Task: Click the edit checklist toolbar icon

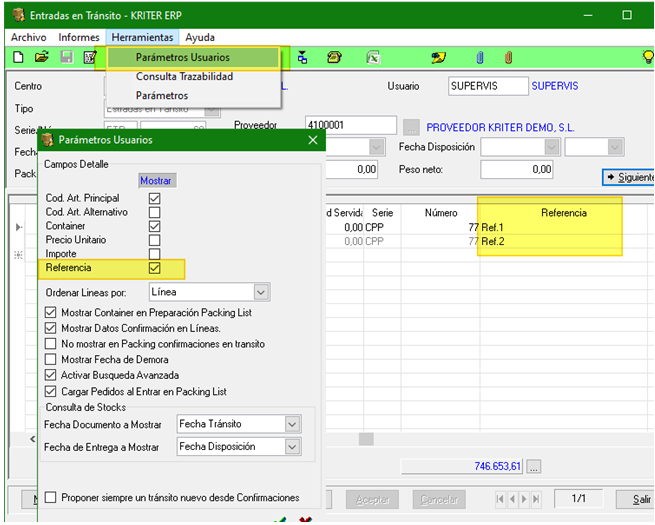Action: point(90,57)
